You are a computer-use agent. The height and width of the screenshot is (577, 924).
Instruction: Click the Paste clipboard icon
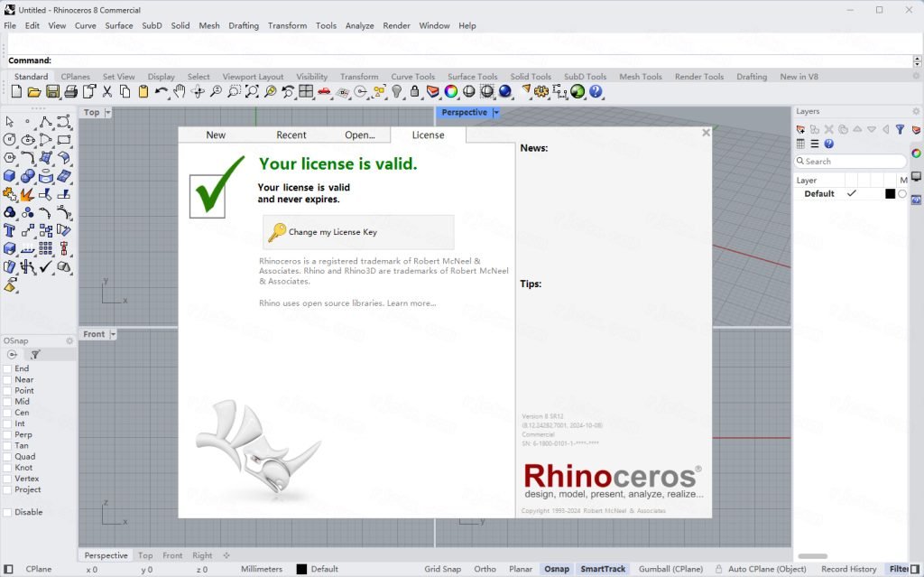[143, 91]
